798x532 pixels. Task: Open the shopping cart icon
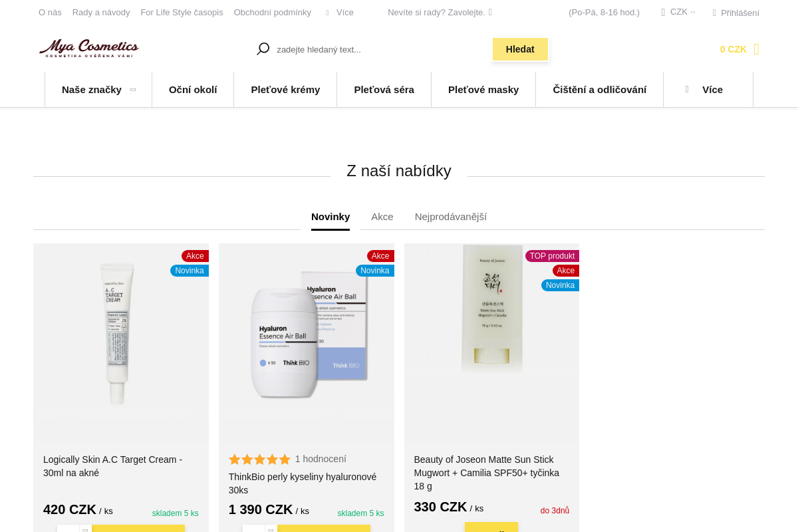[756, 49]
